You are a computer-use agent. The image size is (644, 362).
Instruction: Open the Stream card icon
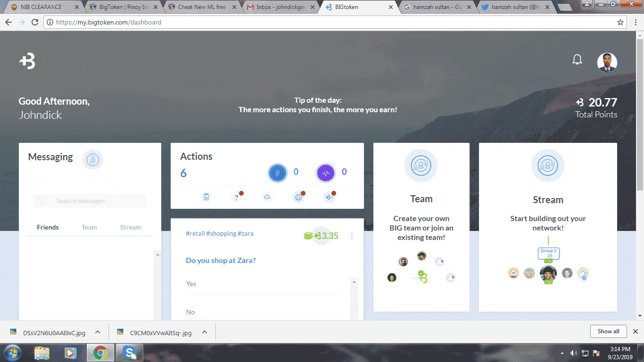pyautogui.click(x=548, y=165)
